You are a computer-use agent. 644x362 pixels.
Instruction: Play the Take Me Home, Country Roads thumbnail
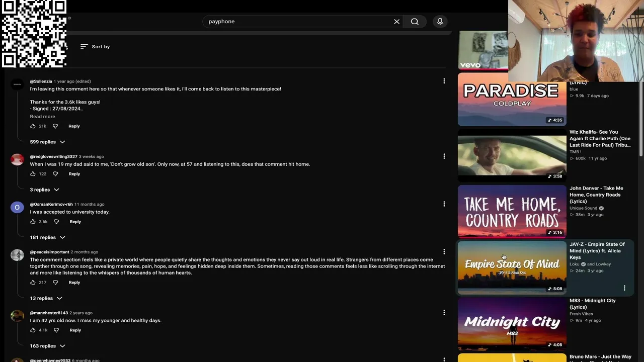(512, 212)
